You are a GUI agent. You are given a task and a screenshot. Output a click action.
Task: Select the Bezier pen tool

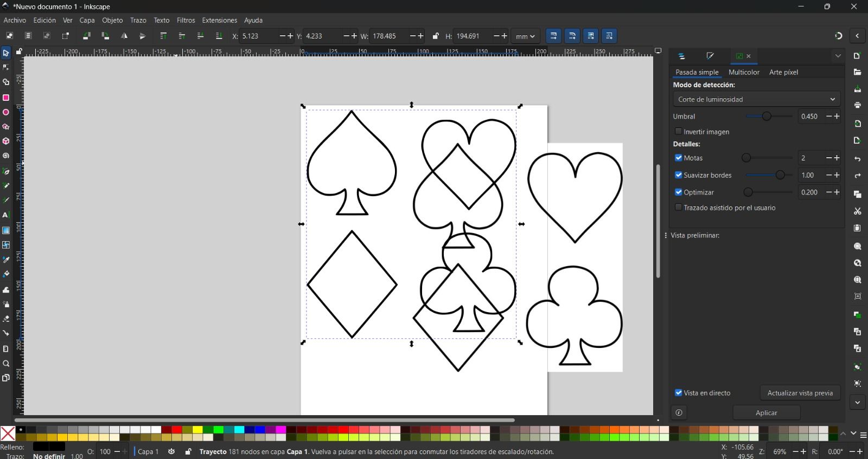(x=6, y=171)
